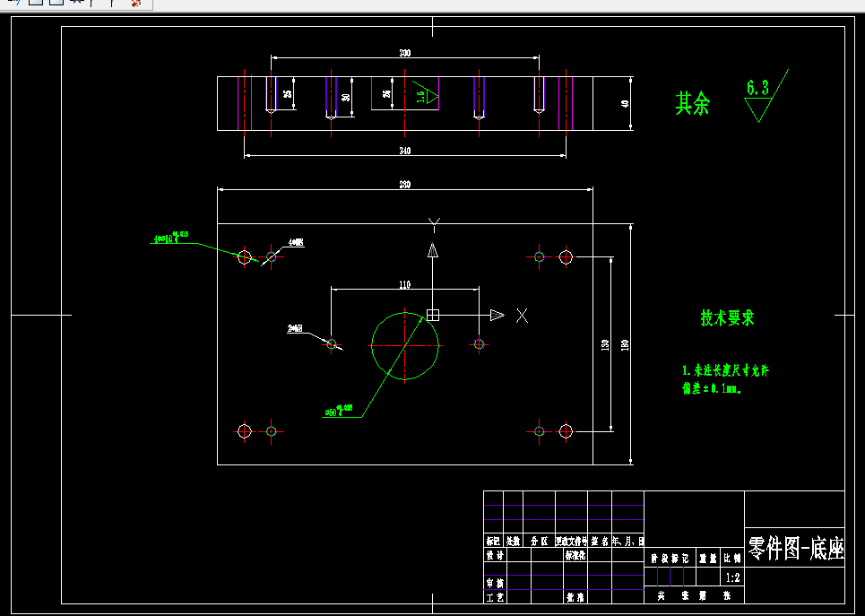Select the 280 width dimension text
Viewport: 865px width, 616px height.
(405, 185)
